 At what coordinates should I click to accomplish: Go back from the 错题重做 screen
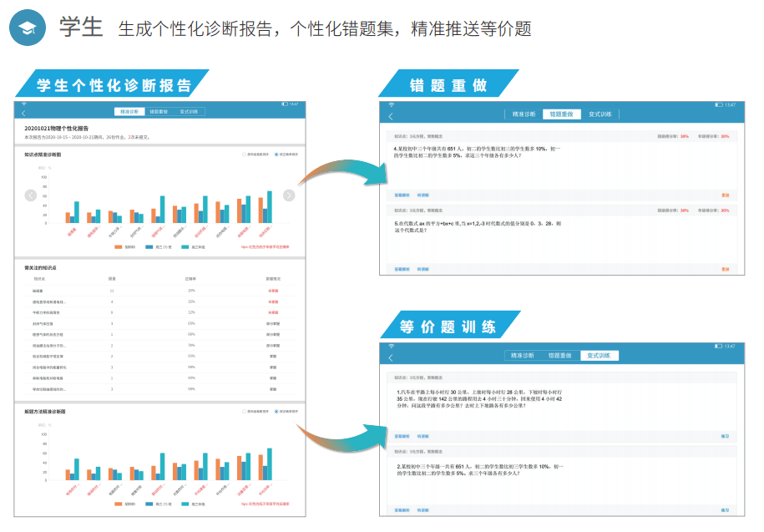[390, 115]
